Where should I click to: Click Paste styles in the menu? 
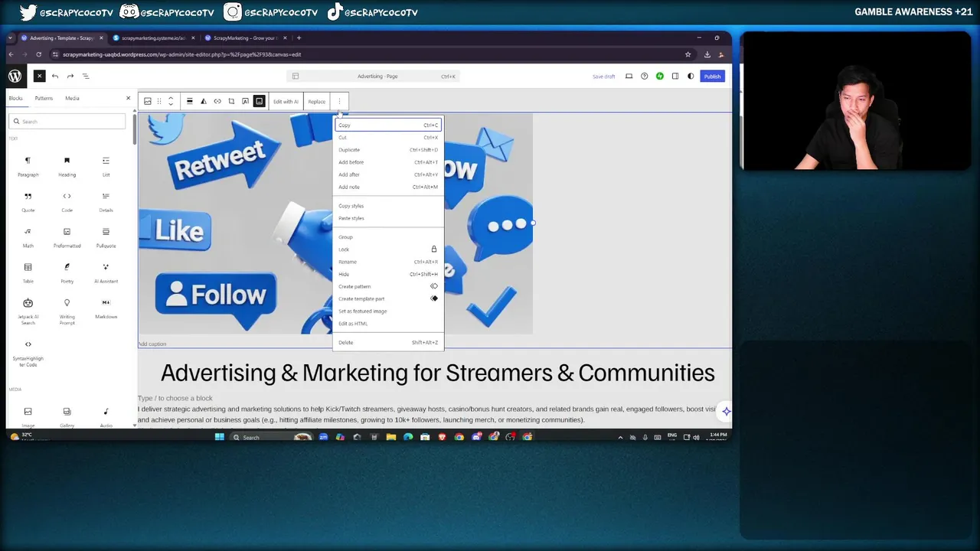388,218
